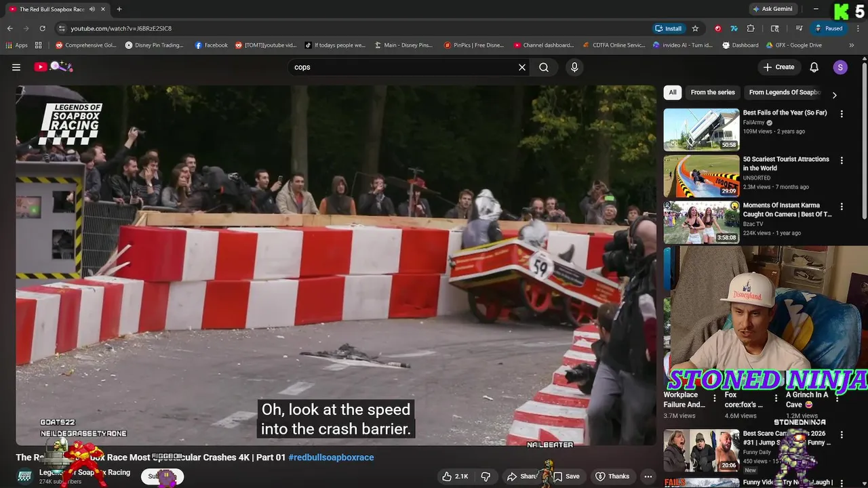
Task: Open options for 50 Scariest Tourist Attractions
Action: click(x=842, y=161)
